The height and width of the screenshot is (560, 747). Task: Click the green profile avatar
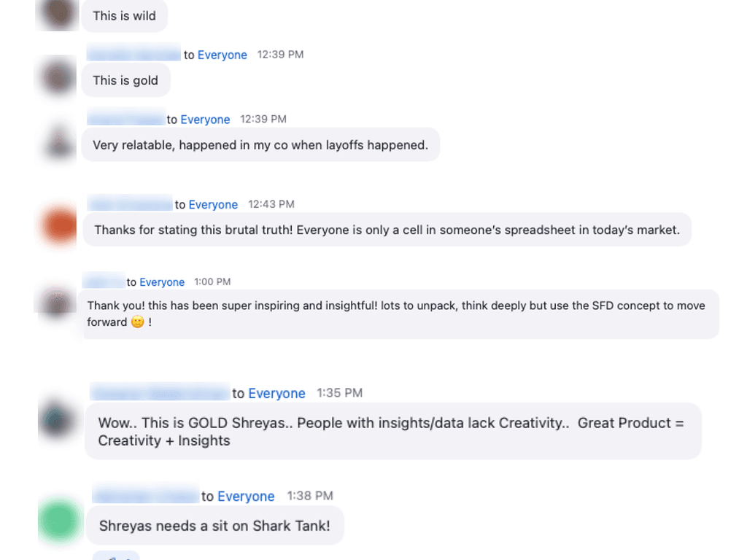59,521
